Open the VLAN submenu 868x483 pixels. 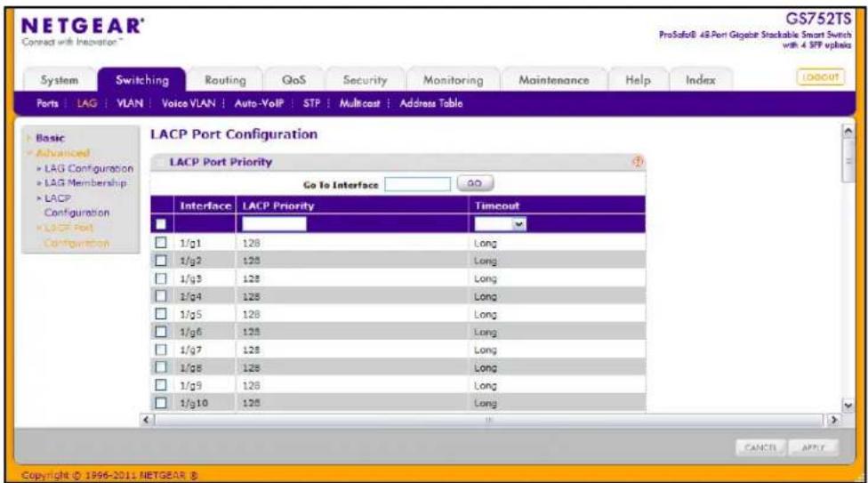tap(130, 103)
